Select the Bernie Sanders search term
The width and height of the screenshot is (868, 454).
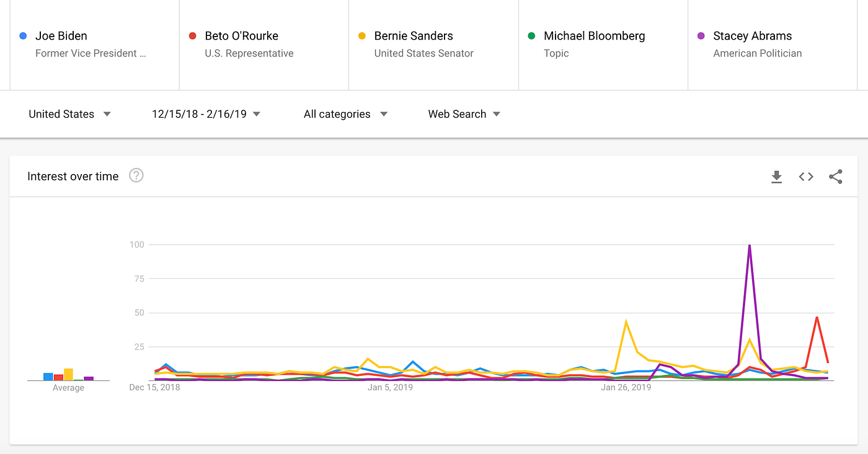(x=414, y=36)
